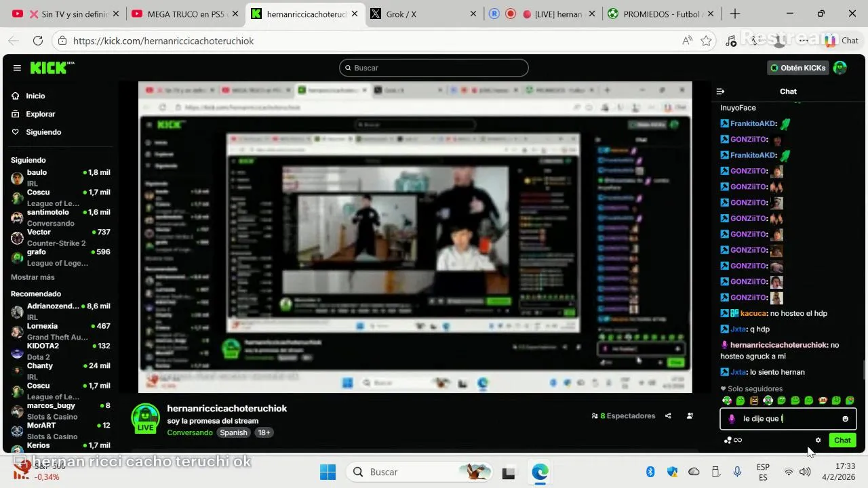Click Jxta username on 'q hdp' message
Screen dimensions: 868x488
[738, 329]
